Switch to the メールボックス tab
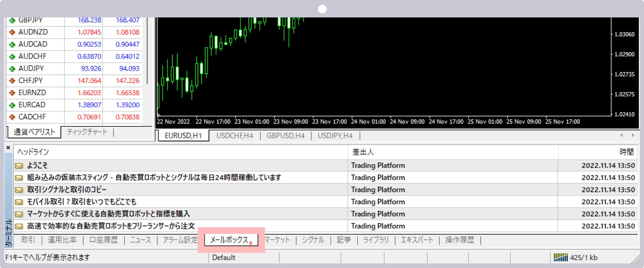This screenshot has height=268, width=644. [231, 240]
